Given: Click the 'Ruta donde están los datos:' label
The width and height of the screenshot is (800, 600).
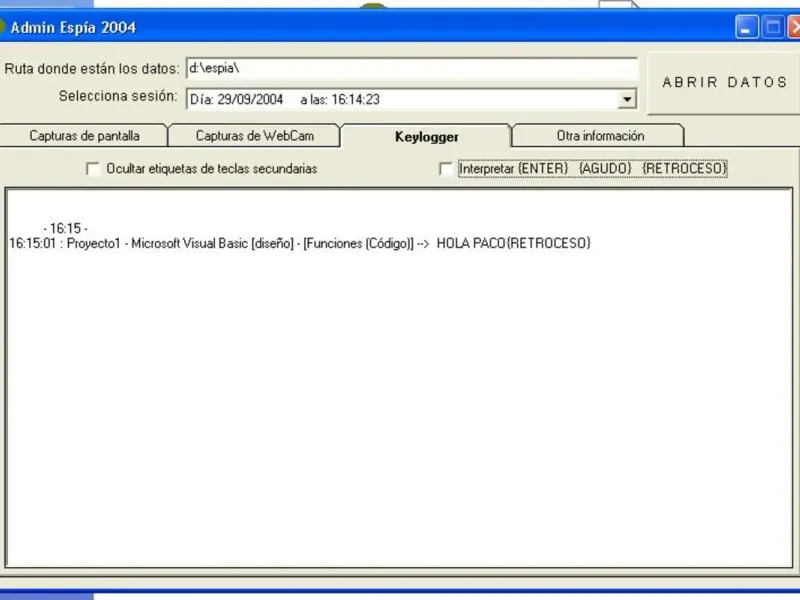Looking at the screenshot, I should 92,69.
